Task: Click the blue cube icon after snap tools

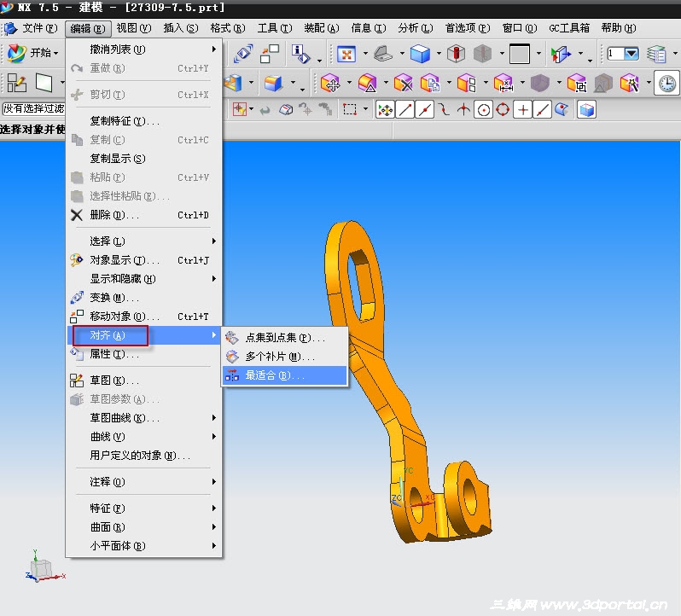Action: point(586,109)
